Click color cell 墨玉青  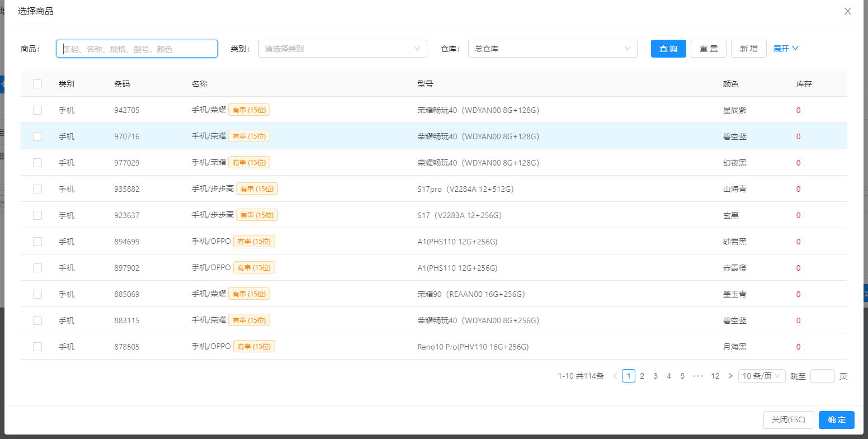click(734, 294)
